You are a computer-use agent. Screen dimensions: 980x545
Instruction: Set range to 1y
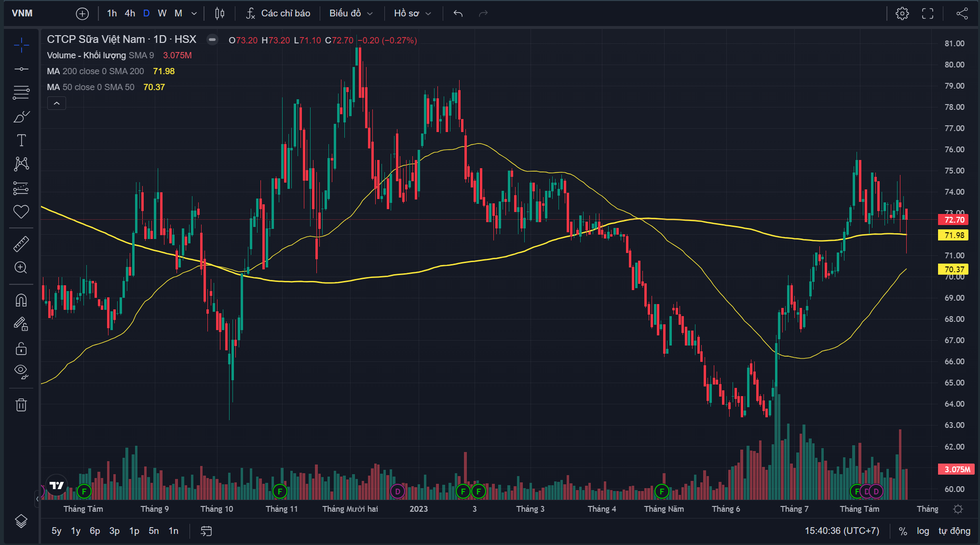click(x=76, y=531)
